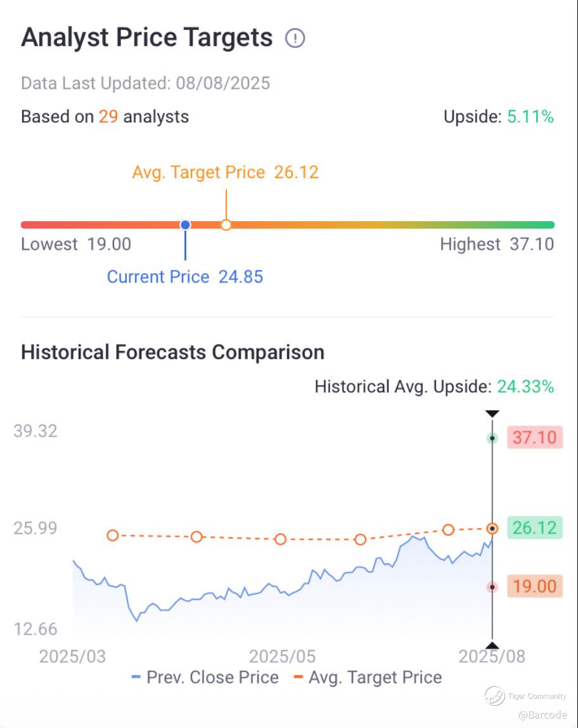The width and height of the screenshot is (578, 728).
Task: Select the fourth orange target price point
Action: click(x=360, y=540)
